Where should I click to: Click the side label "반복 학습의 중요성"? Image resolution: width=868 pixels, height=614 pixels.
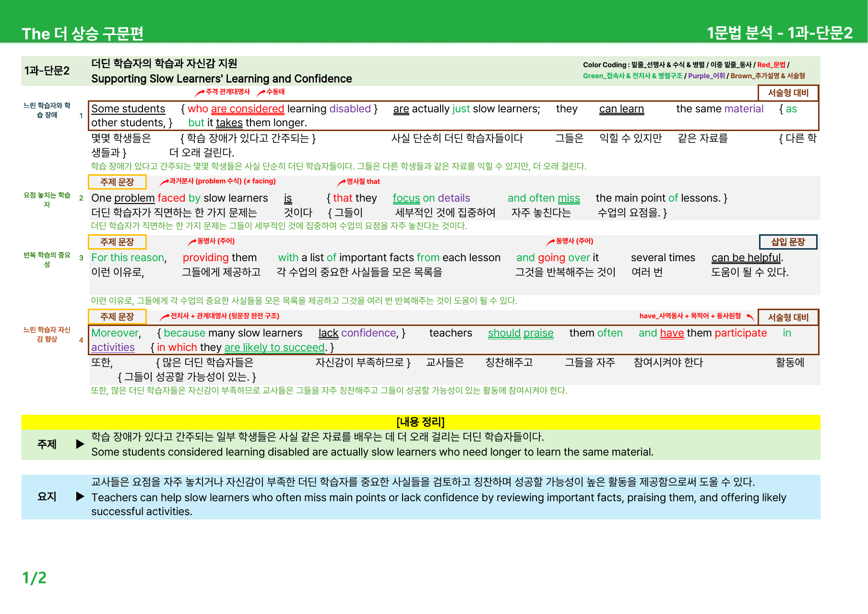pos(47,260)
